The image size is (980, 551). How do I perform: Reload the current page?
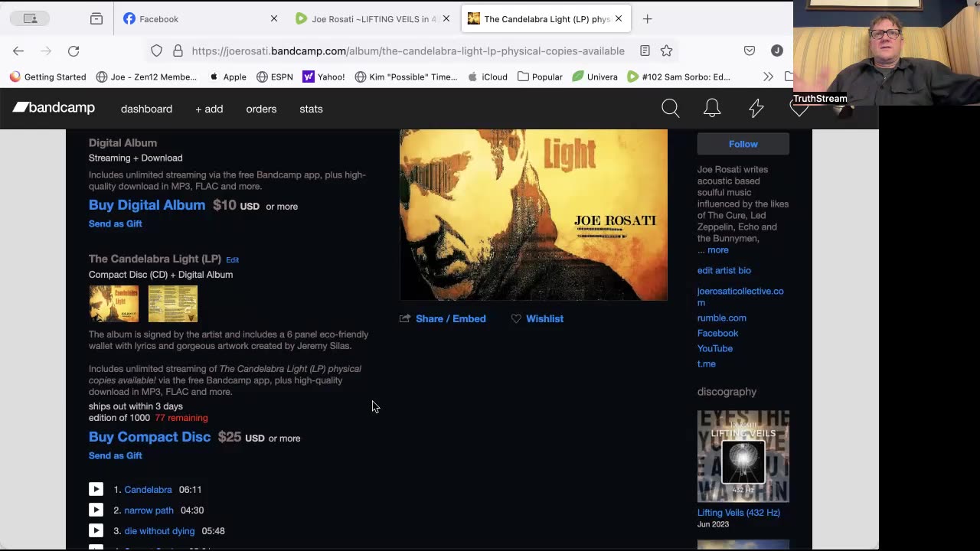click(73, 51)
